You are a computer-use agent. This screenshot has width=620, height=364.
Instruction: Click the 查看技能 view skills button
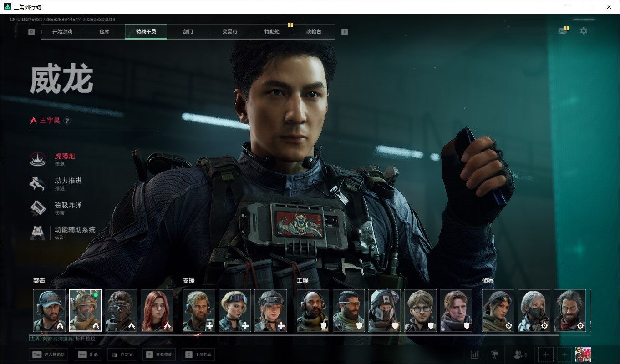coord(159,354)
